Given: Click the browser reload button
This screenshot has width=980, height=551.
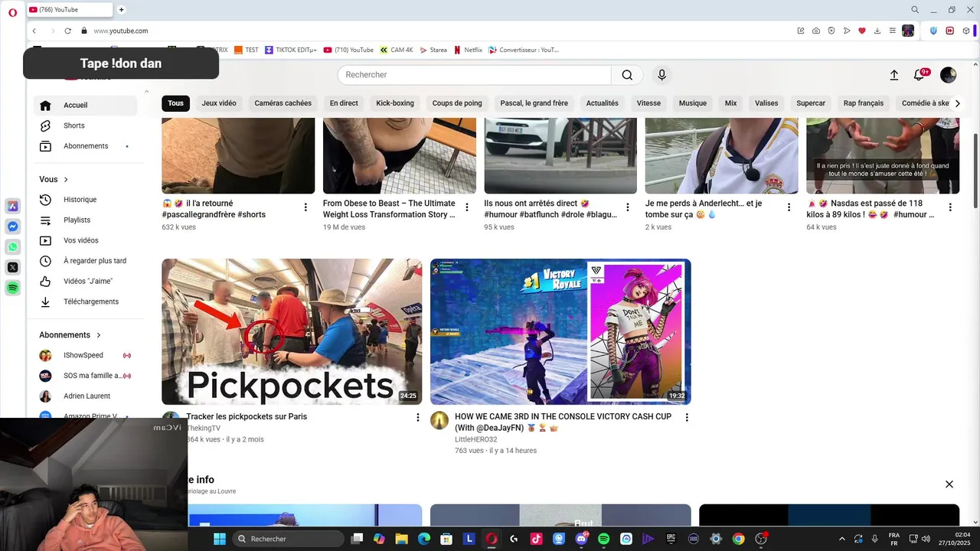Looking at the screenshot, I should point(67,31).
